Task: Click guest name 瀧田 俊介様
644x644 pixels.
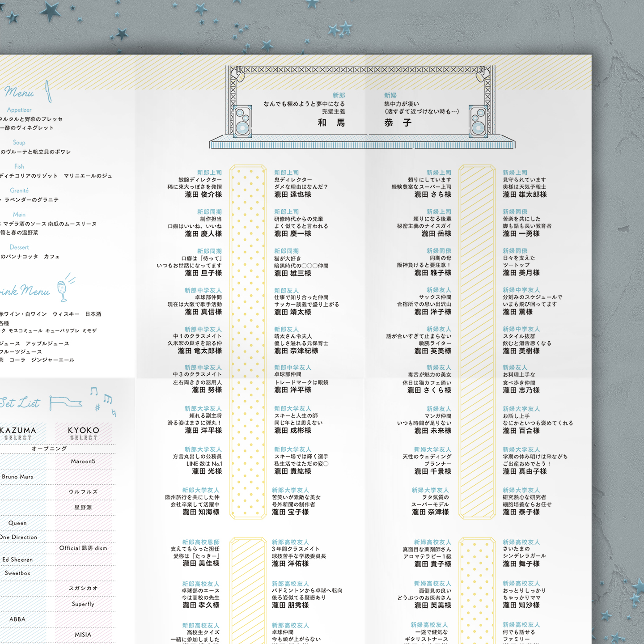Action: coord(203,195)
